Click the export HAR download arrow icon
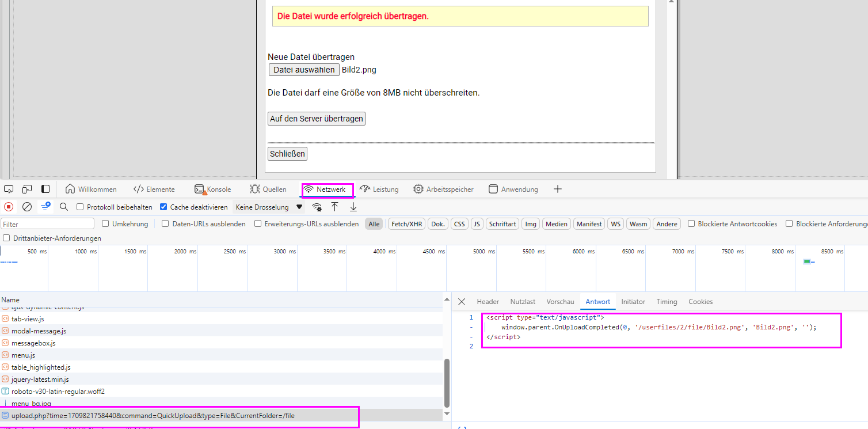Viewport: 868px width, 429px height. click(353, 207)
